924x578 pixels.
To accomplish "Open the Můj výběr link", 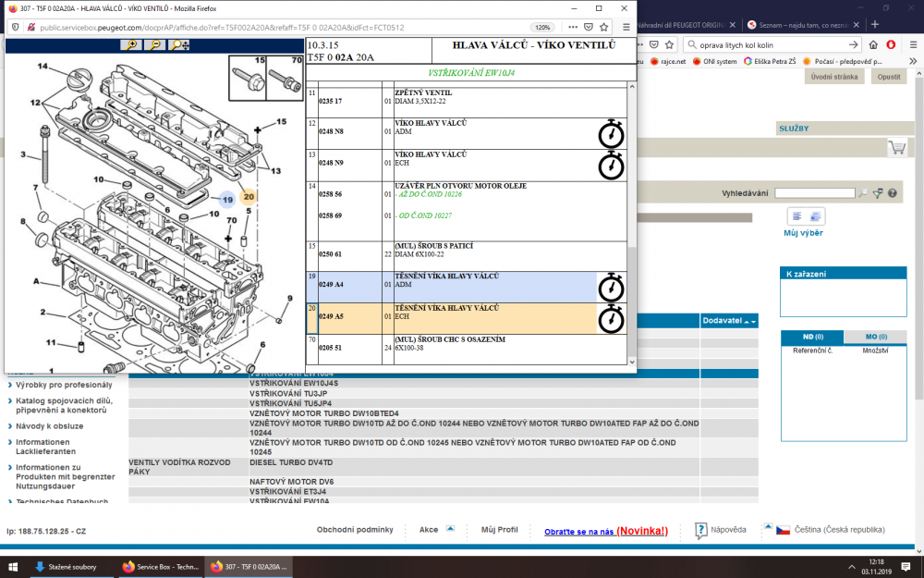I will point(803,233).
